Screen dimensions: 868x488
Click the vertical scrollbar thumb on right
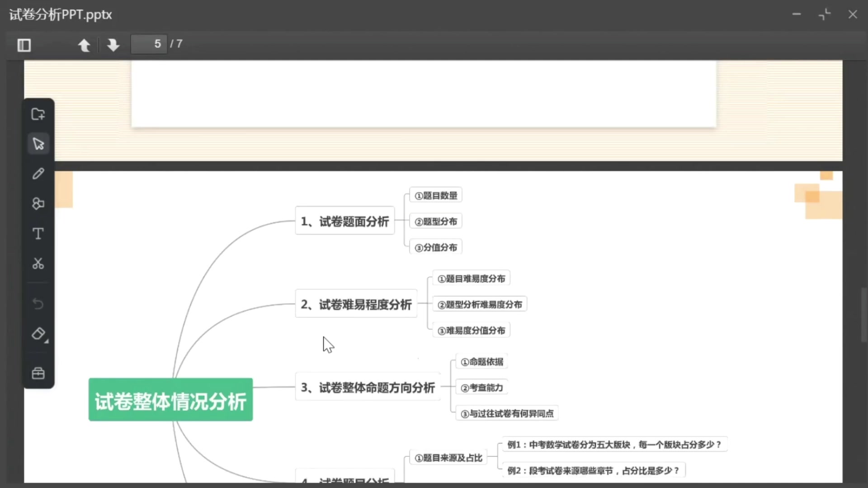pyautogui.click(x=864, y=315)
